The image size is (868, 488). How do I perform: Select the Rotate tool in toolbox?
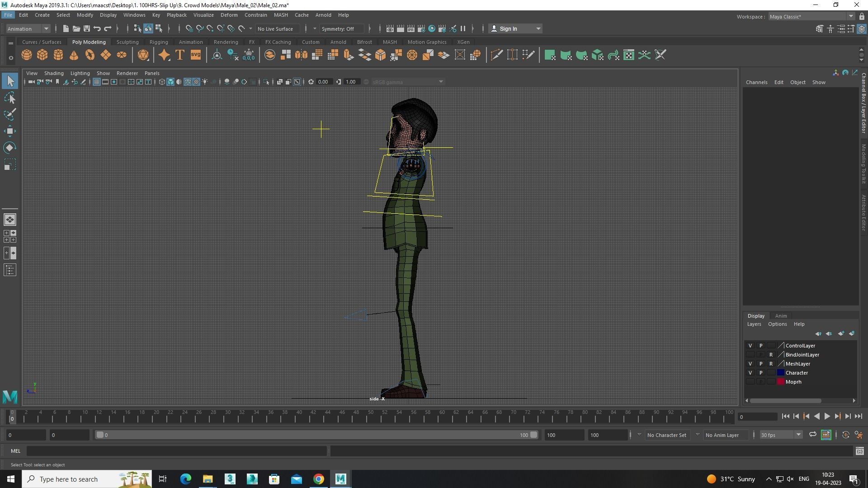point(10,148)
